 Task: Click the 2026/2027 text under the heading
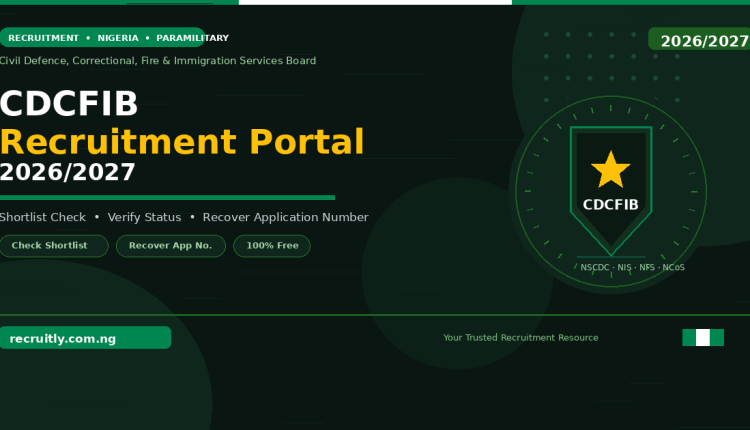(x=67, y=172)
